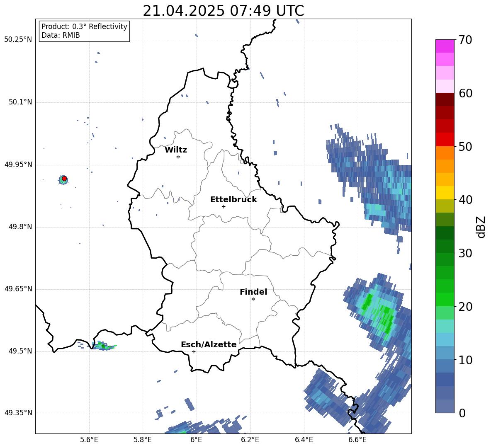The image size is (491, 448).
Task: Click the Ettelbruck location cross marker
Action: [224, 206]
